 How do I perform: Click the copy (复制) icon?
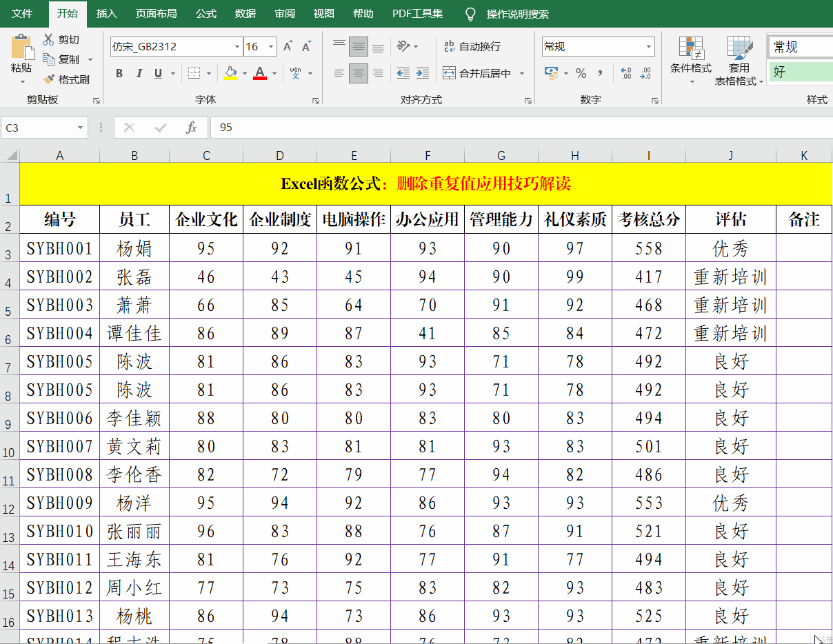click(50, 59)
